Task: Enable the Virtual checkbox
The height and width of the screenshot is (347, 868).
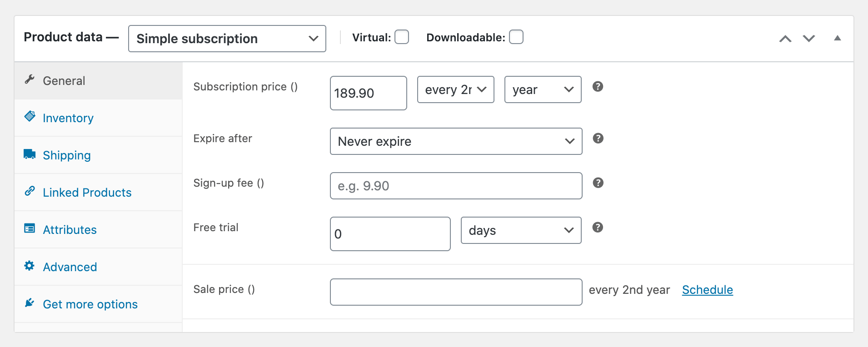Action: (402, 37)
